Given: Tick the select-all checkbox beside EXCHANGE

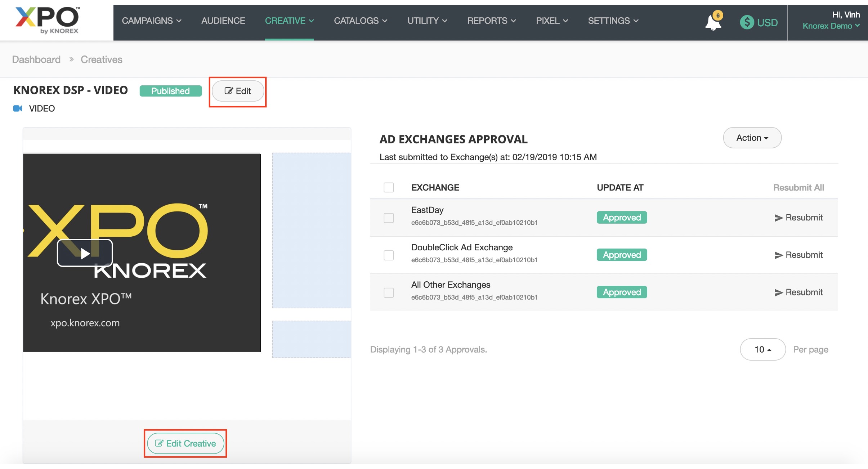Looking at the screenshot, I should [389, 187].
